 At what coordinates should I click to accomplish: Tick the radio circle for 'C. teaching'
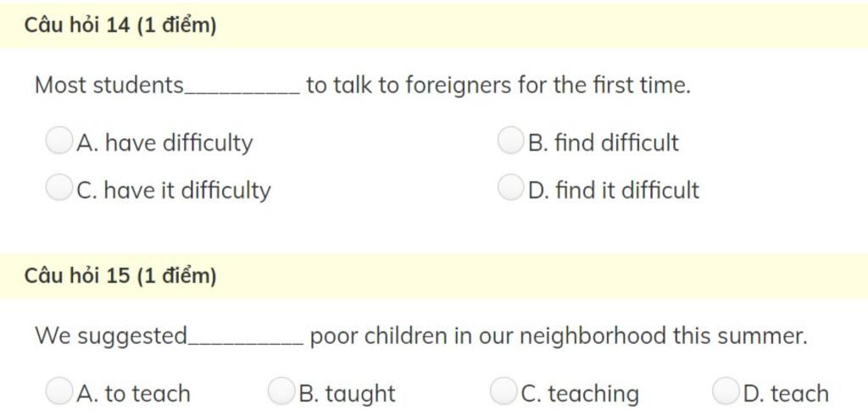pos(504,391)
